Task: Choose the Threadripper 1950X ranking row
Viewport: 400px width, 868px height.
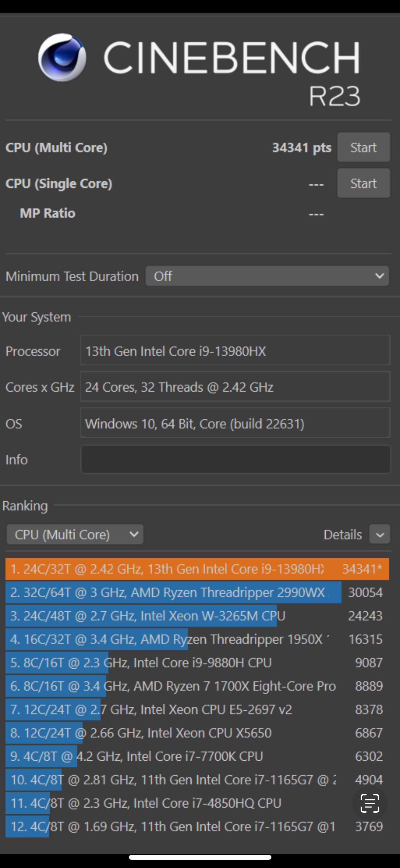Action: coord(197,639)
